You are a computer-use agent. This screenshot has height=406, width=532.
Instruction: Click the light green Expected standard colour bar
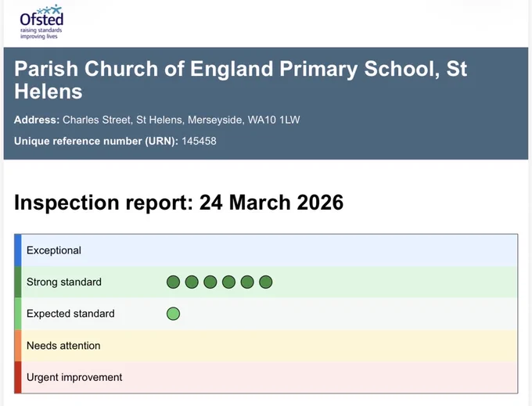pyautogui.click(x=18, y=314)
